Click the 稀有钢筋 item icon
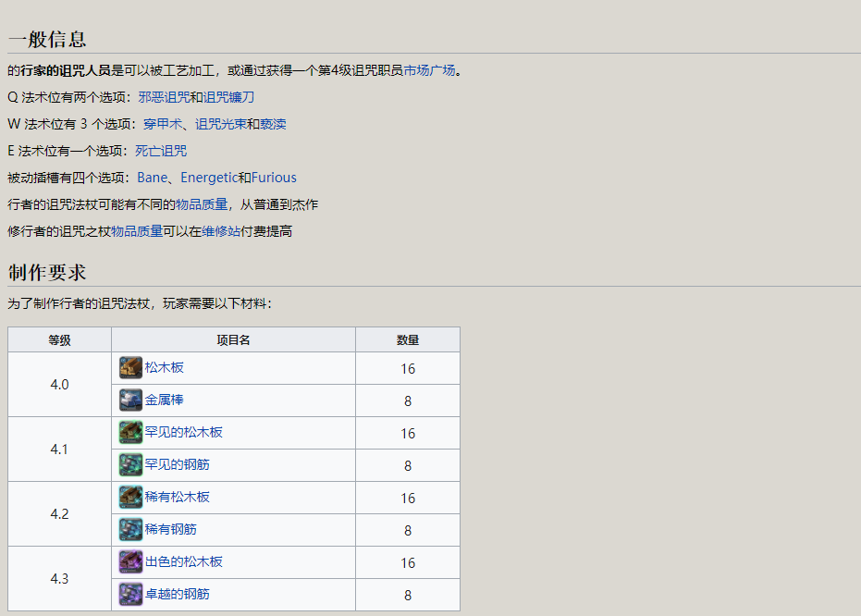 tap(130, 530)
